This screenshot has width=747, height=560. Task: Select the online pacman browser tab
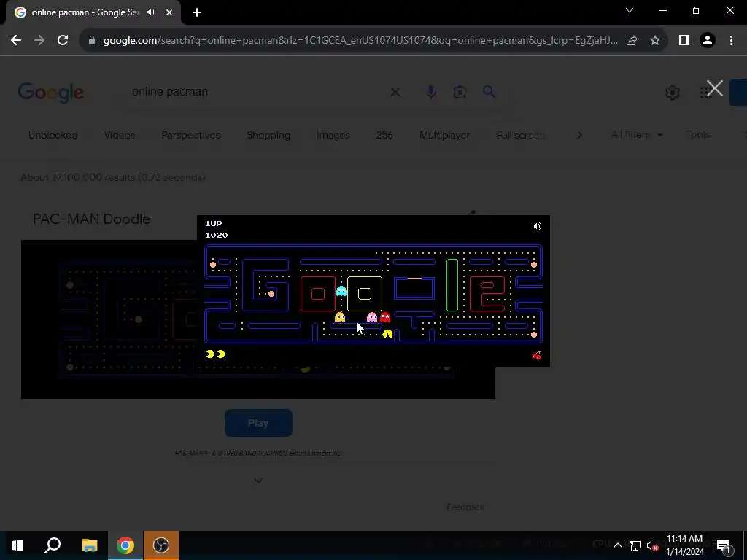(93, 12)
